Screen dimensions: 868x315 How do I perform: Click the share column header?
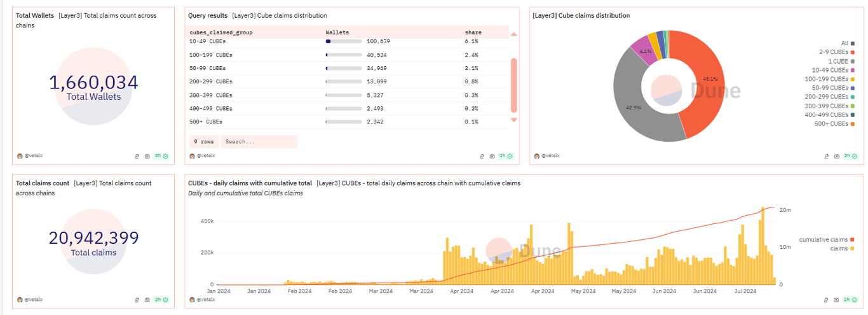coord(473,32)
